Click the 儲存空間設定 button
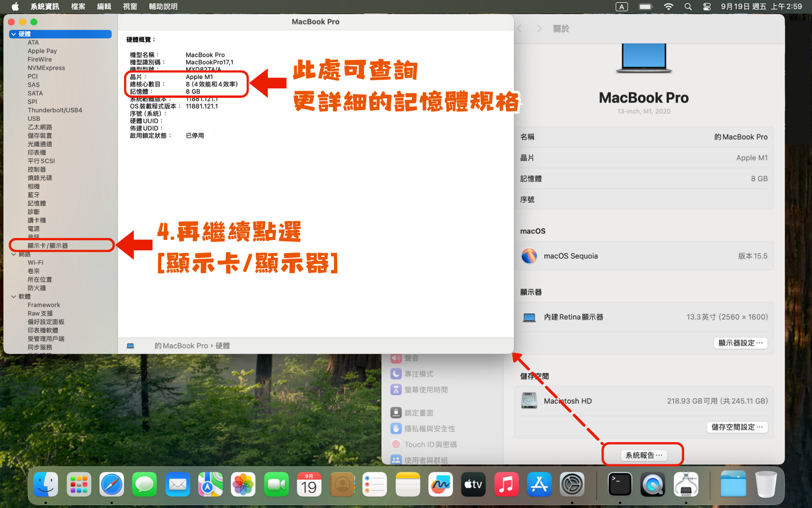812x508 pixels. click(737, 427)
